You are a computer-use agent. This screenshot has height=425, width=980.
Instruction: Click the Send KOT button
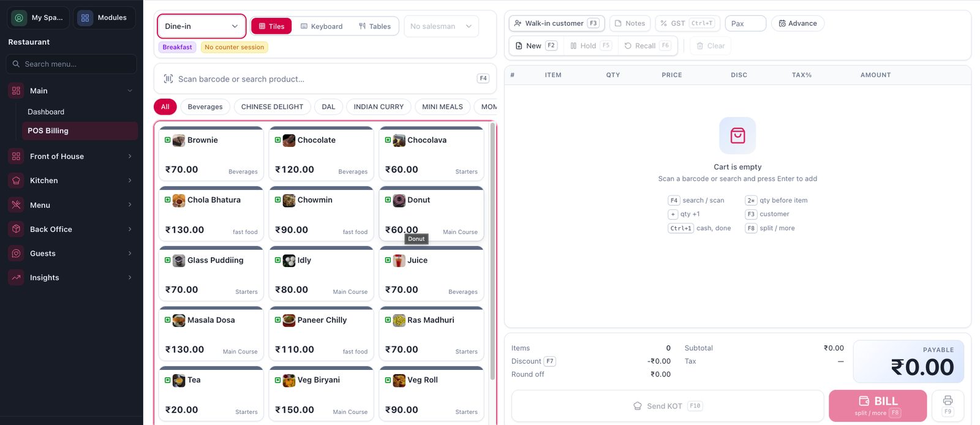(668, 405)
